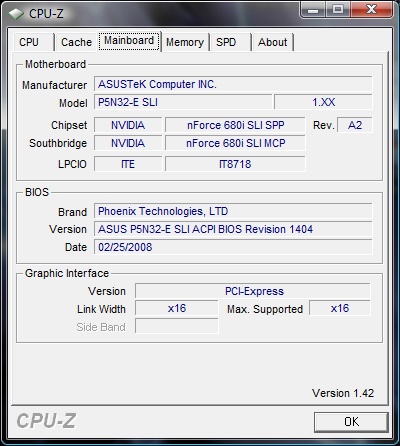Screen dimensions: 400x446
Task: Click the Max. Supported x16 value
Action: click(340, 308)
